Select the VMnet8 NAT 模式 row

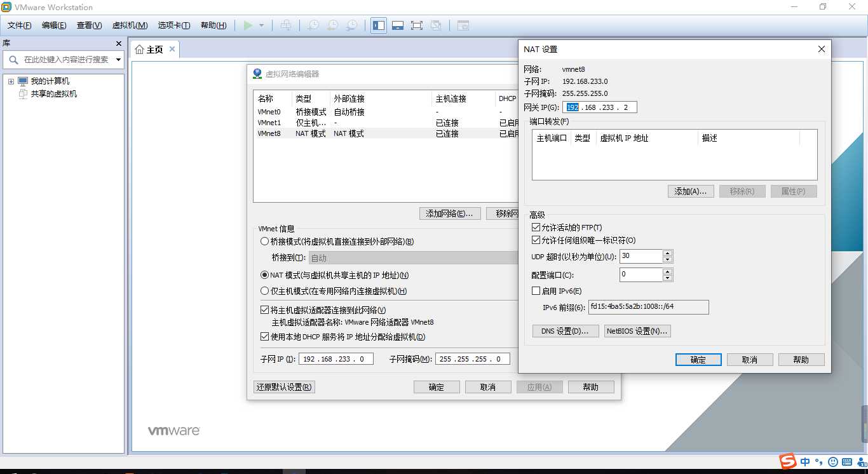coord(386,133)
